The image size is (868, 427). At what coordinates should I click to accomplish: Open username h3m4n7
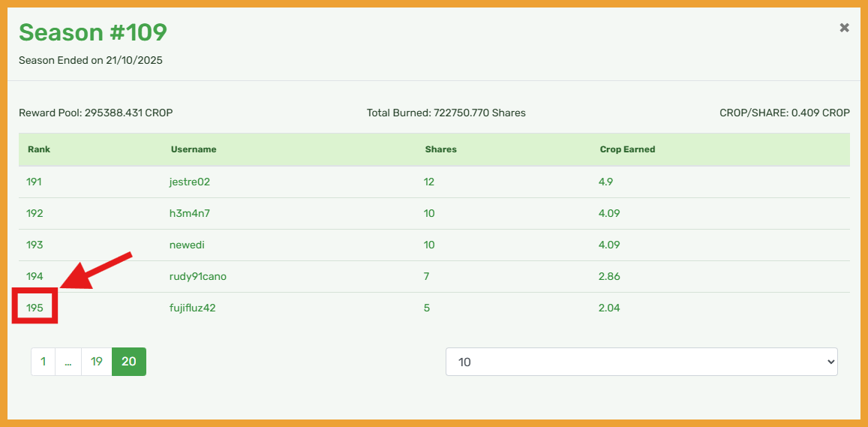[190, 213]
